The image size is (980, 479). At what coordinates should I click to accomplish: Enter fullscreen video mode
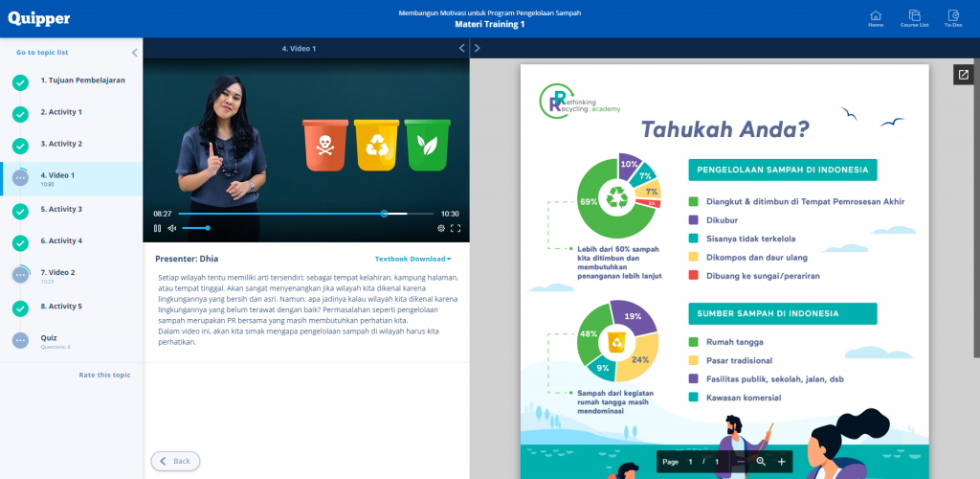pos(456,228)
